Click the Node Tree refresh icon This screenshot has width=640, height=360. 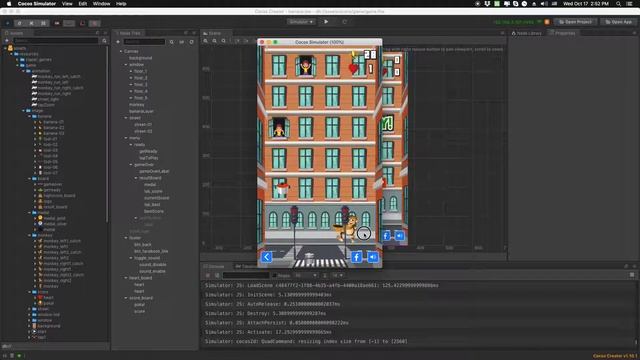coord(191,42)
